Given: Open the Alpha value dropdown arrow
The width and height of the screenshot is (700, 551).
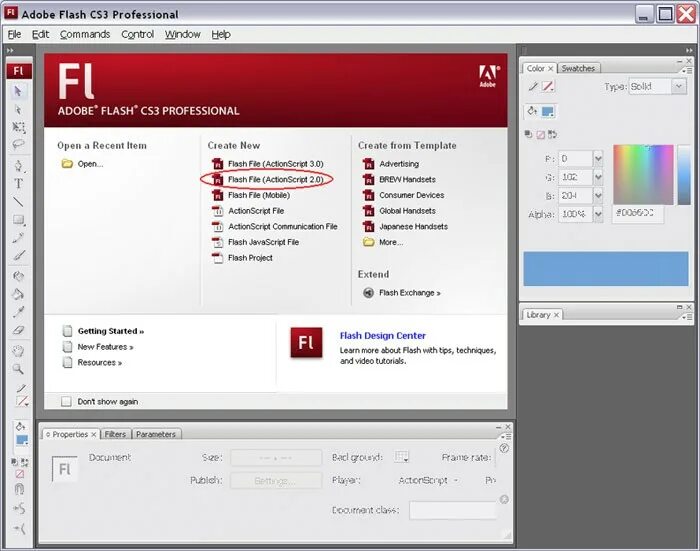Looking at the screenshot, I should (x=598, y=214).
